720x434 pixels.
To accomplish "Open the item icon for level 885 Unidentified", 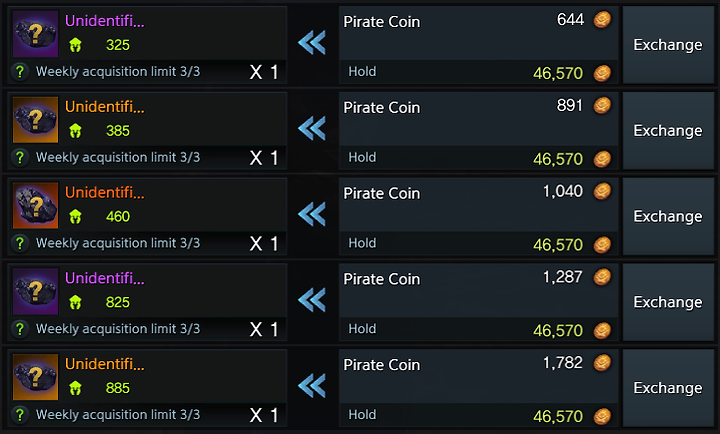I will (35, 377).
